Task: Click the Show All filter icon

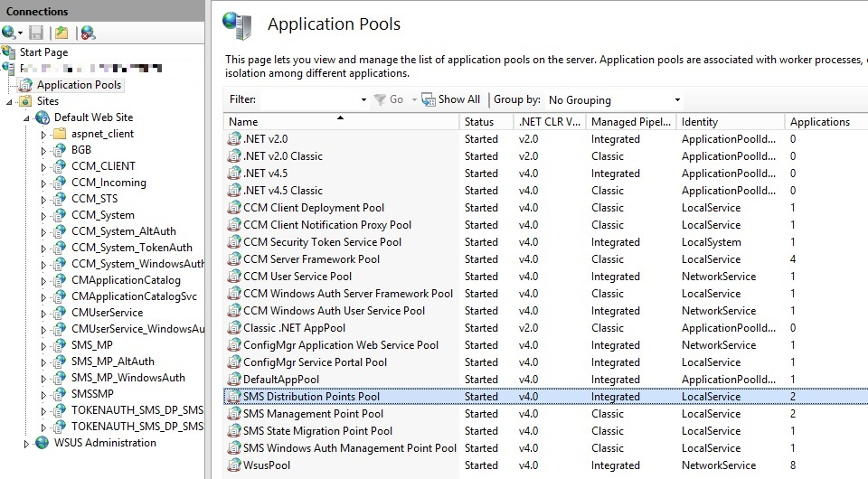Action: (x=429, y=99)
